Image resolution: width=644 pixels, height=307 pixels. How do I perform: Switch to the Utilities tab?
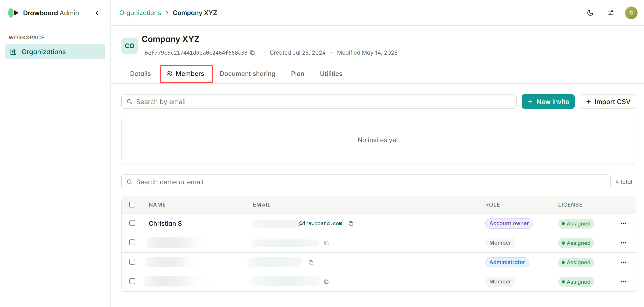click(331, 74)
